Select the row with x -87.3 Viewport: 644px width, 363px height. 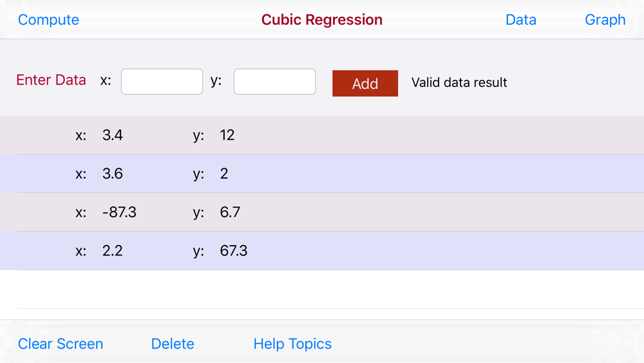pyautogui.click(x=322, y=213)
